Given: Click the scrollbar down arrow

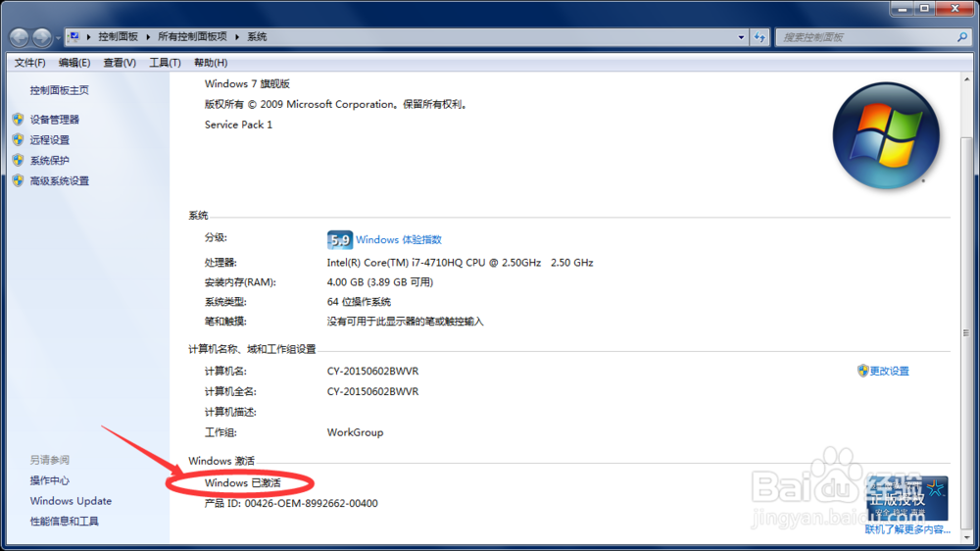Looking at the screenshot, I should [967, 538].
